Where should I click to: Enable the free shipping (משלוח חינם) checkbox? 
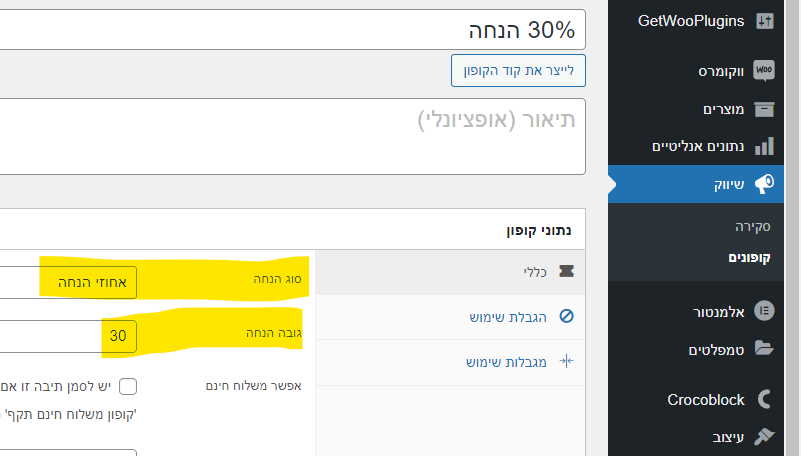click(128, 386)
